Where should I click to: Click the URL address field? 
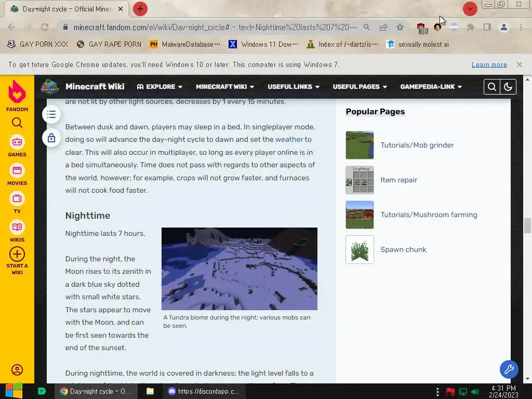coord(215,27)
